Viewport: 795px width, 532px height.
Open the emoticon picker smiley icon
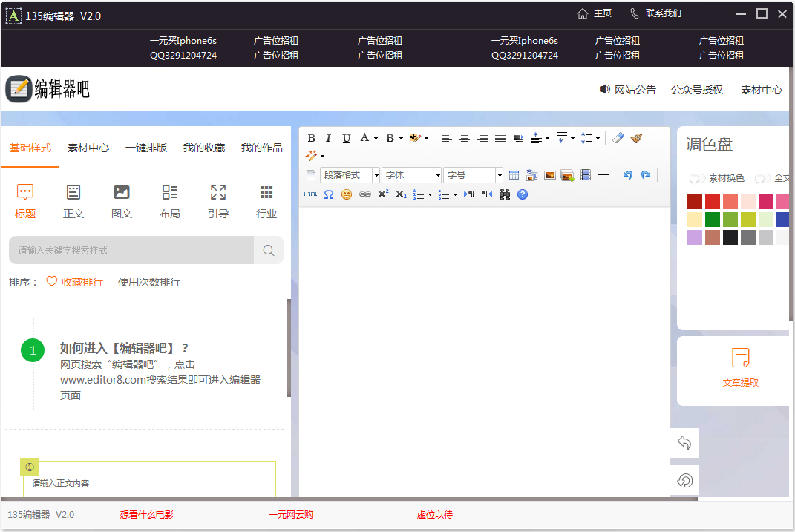tap(347, 194)
